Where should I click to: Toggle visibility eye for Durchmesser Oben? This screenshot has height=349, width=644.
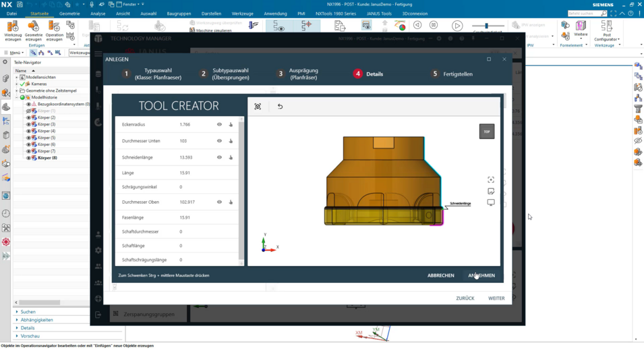pos(219,203)
